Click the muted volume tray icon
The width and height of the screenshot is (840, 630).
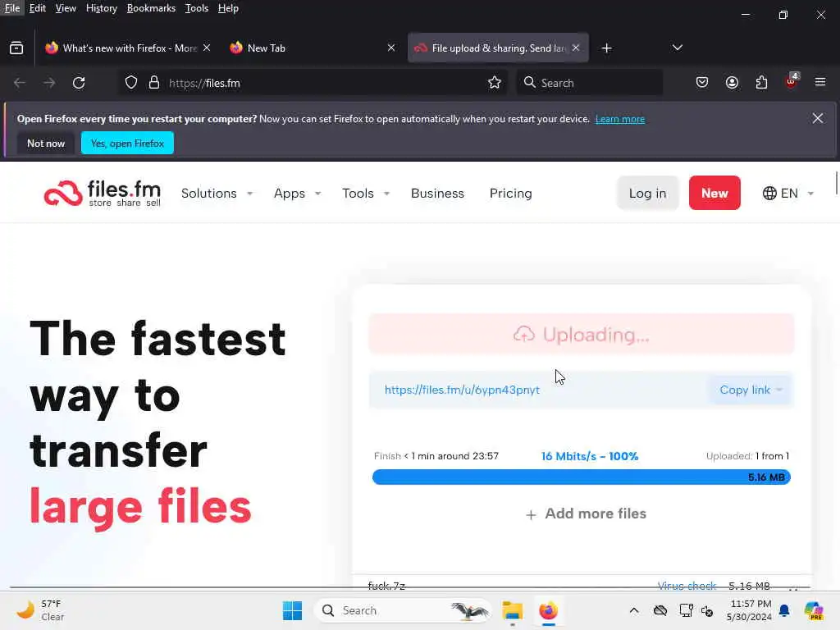[x=707, y=610]
